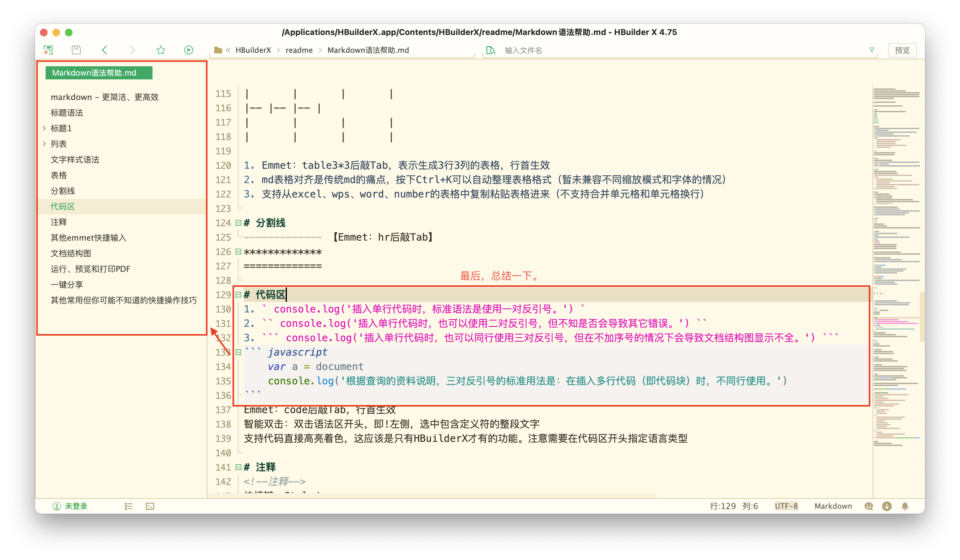Click UTF-8 encoding in status bar
This screenshot has height=560, width=960.
tap(786, 506)
